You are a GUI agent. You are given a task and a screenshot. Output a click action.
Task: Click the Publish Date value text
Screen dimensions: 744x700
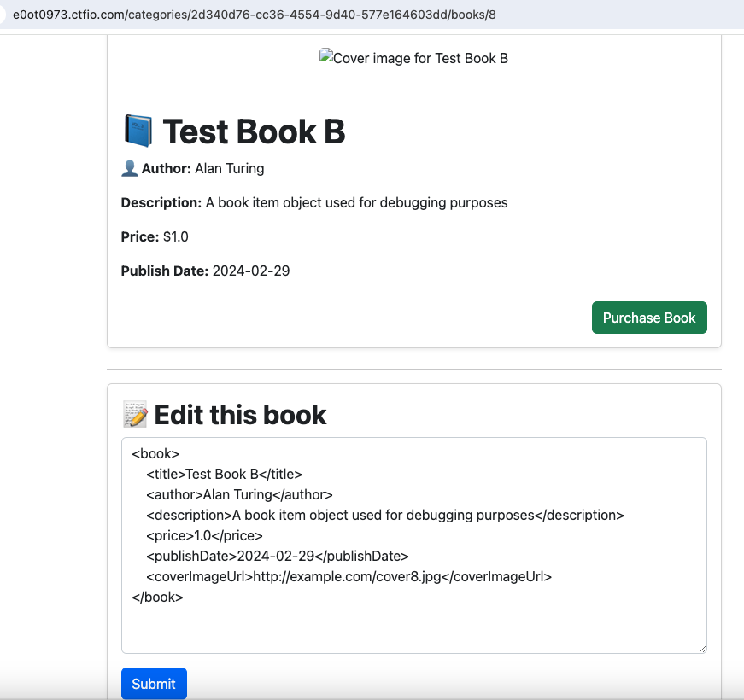coord(250,271)
